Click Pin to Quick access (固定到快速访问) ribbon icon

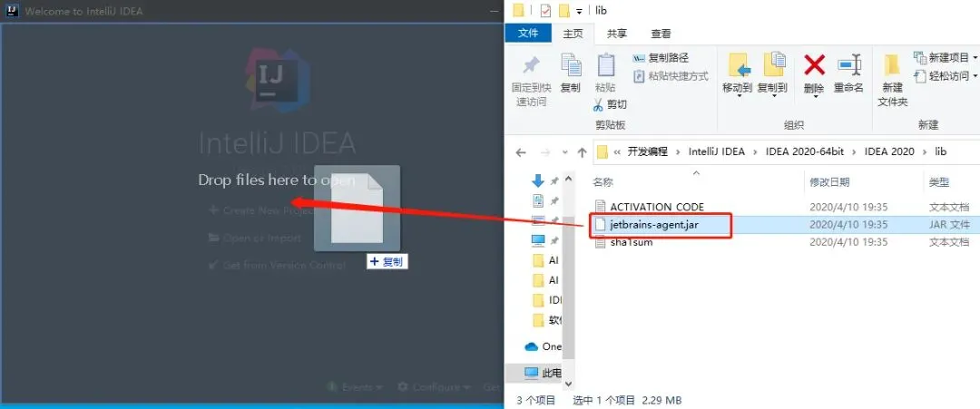pyautogui.click(x=531, y=65)
